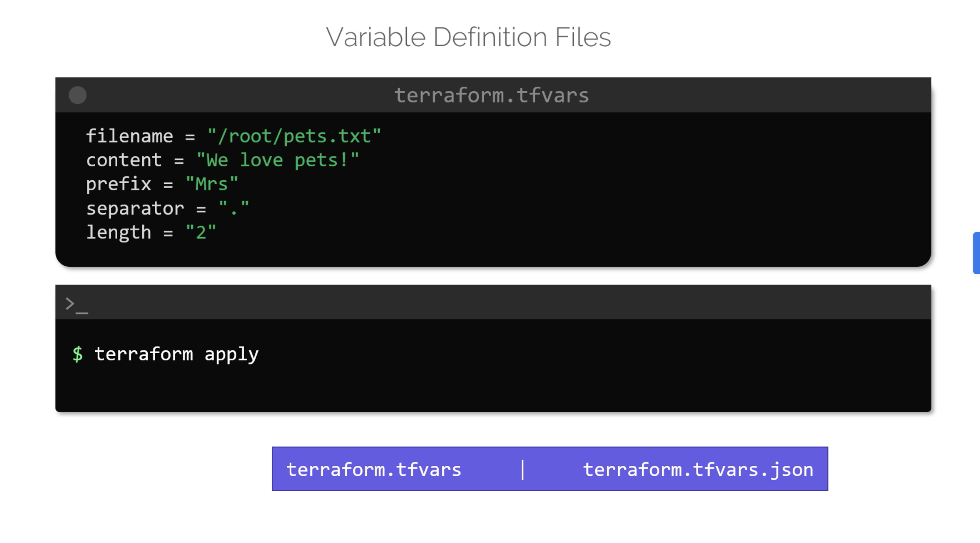Click the terminal header bar

click(493, 302)
